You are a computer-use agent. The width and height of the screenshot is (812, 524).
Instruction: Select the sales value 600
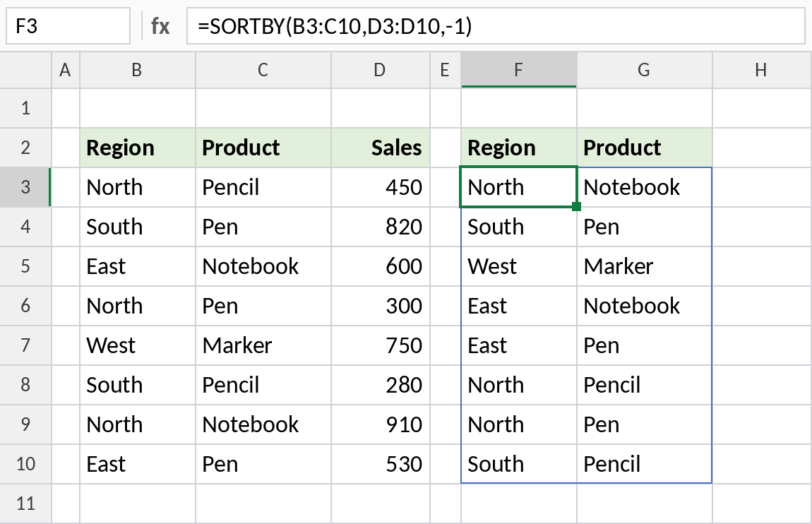tap(381, 266)
